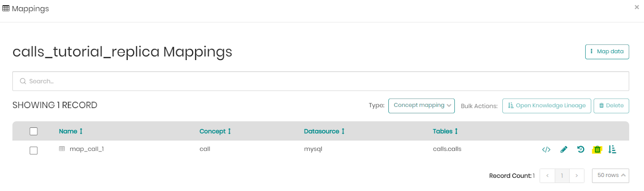Click the history restore icon in row
Image resolution: width=644 pixels, height=191 pixels.
click(580, 149)
